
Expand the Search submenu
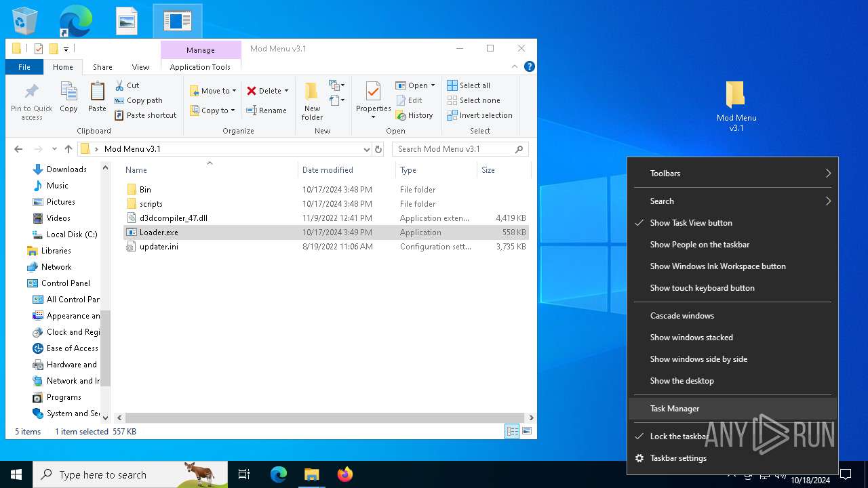click(733, 201)
